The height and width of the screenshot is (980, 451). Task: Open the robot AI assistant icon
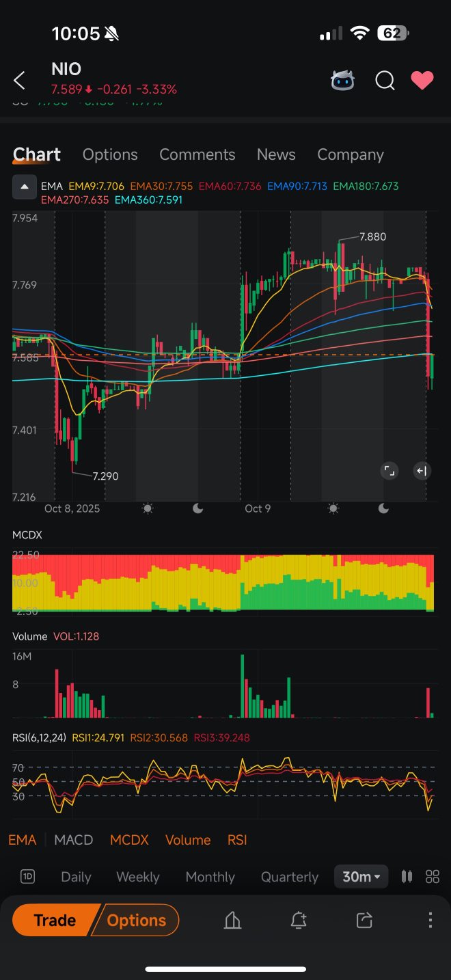click(343, 81)
